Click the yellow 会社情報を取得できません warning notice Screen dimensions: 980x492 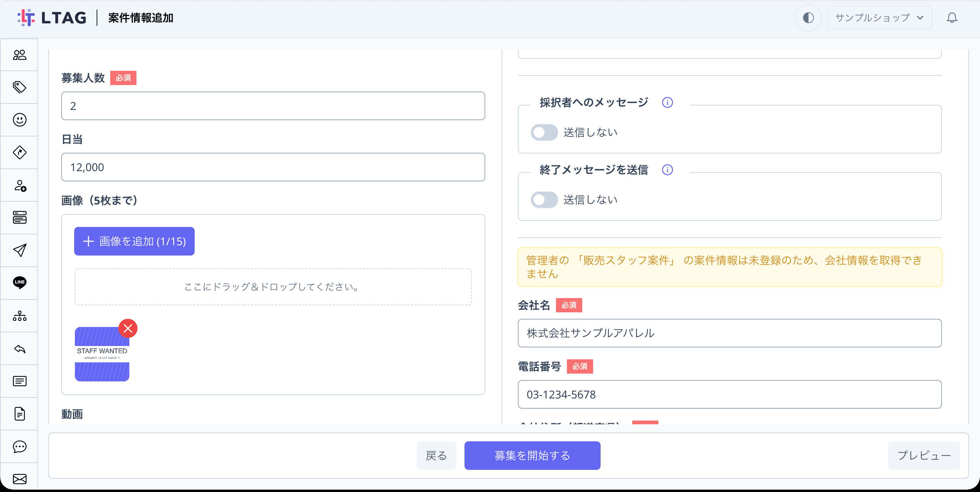[730, 267]
